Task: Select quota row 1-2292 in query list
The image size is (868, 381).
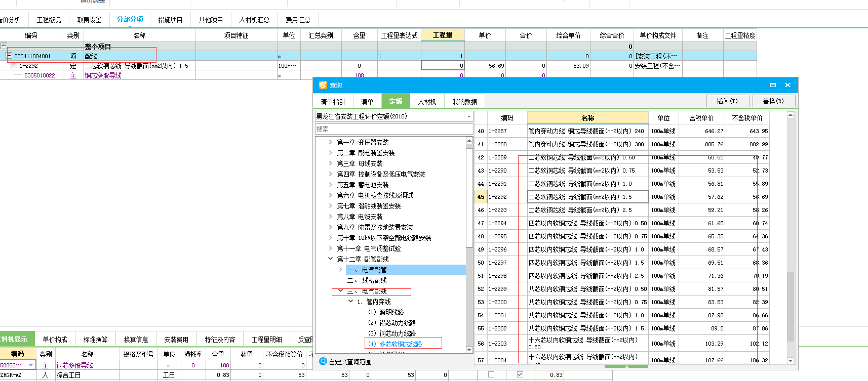Action: [x=622, y=197]
